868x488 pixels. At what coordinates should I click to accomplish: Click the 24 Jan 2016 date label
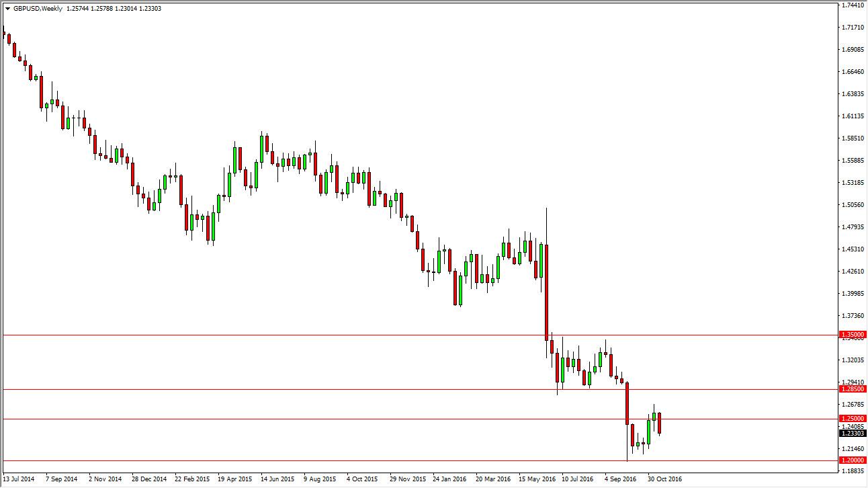click(x=450, y=479)
